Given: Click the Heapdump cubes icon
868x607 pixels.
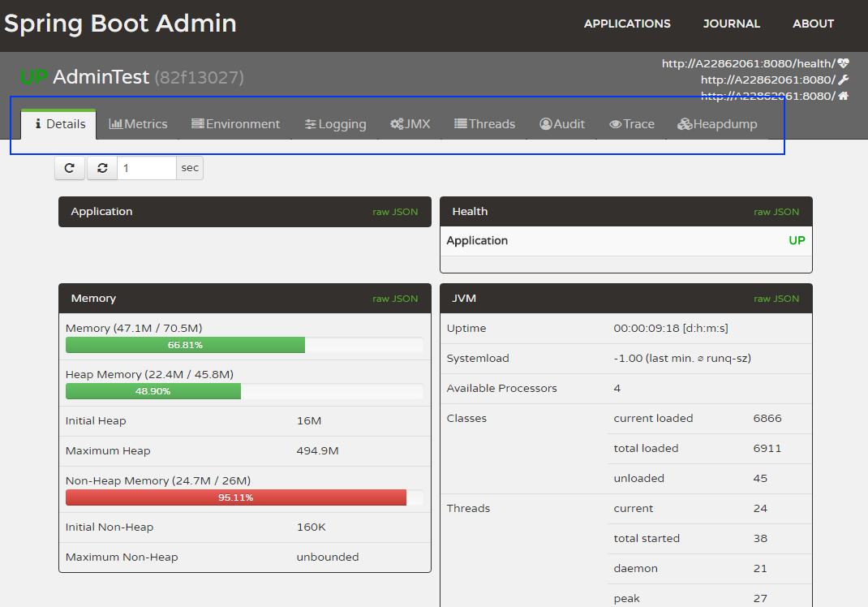Looking at the screenshot, I should click(685, 123).
